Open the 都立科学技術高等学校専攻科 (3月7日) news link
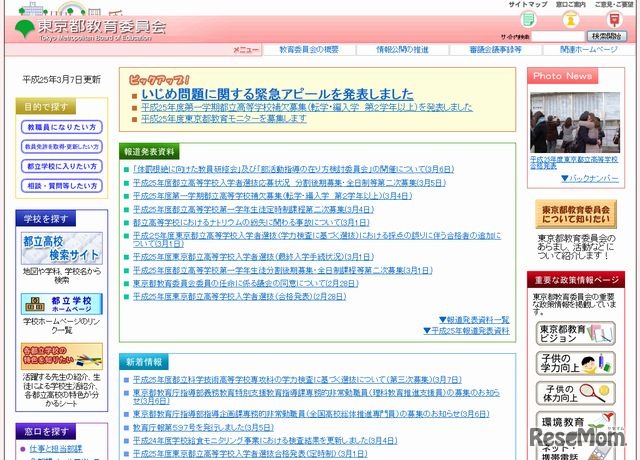The width and height of the screenshot is (640, 460). pos(297,380)
